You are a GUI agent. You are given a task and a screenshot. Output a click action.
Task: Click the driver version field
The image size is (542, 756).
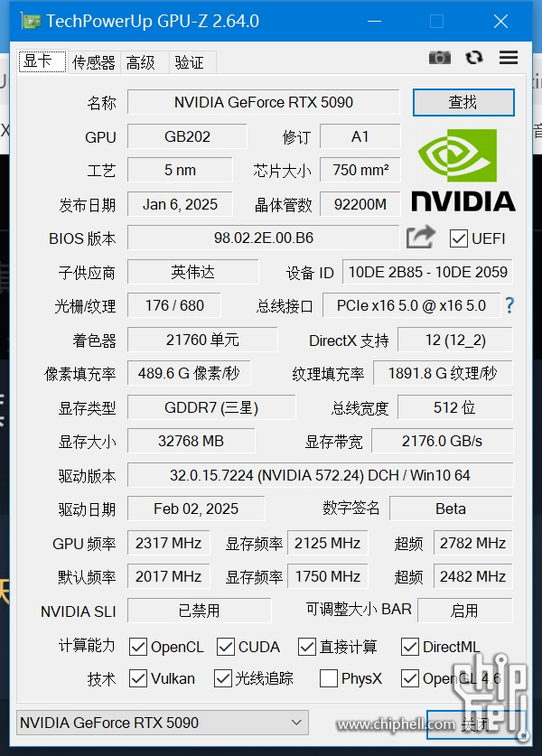pos(320,475)
